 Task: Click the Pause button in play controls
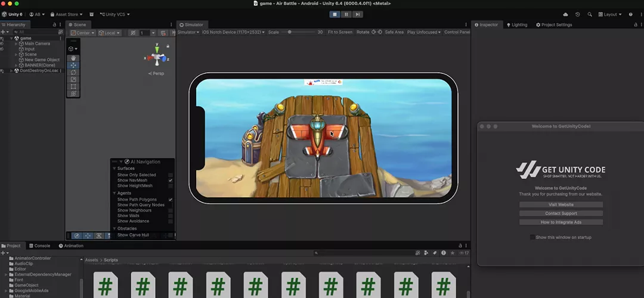tap(346, 14)
